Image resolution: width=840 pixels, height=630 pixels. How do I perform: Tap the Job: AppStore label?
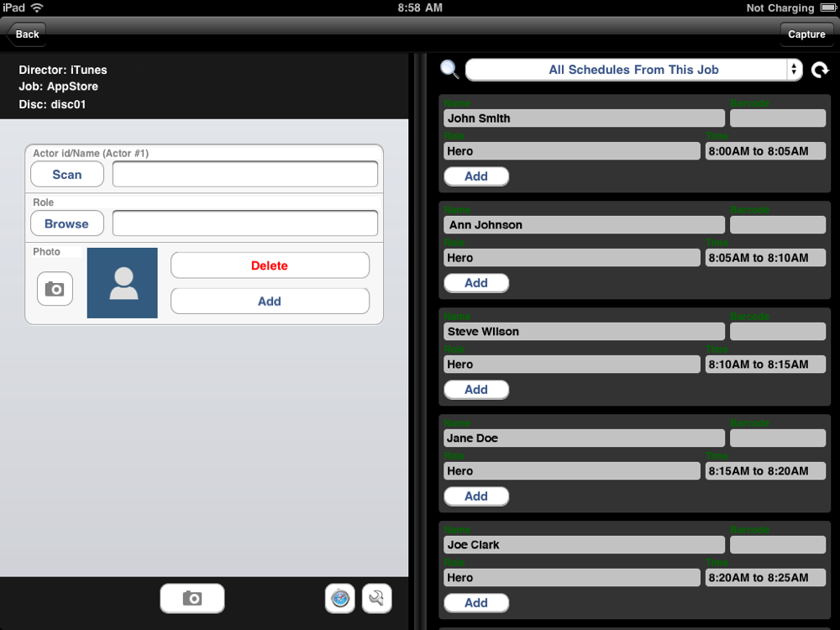pos(59,87)
